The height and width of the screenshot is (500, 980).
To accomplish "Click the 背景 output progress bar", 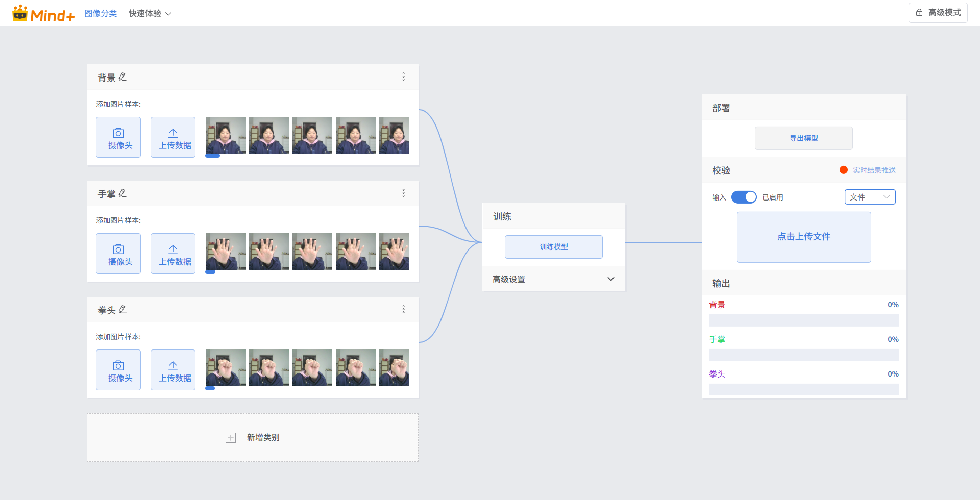I will [804, 320].
